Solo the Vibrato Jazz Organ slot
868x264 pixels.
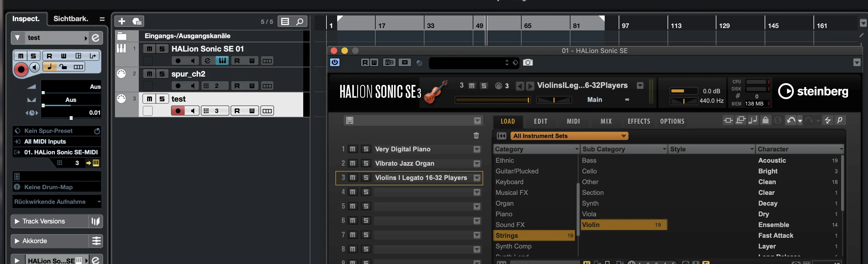365,164
